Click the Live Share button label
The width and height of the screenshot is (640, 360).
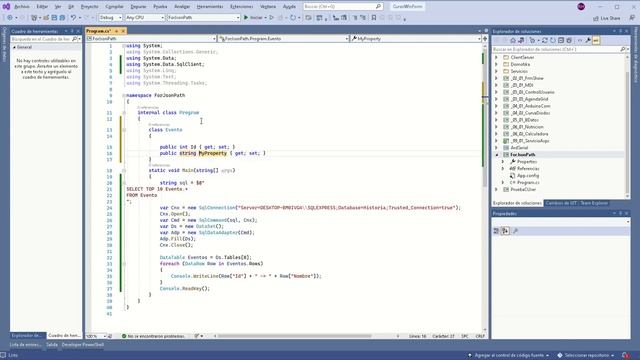tap(610, 18)
